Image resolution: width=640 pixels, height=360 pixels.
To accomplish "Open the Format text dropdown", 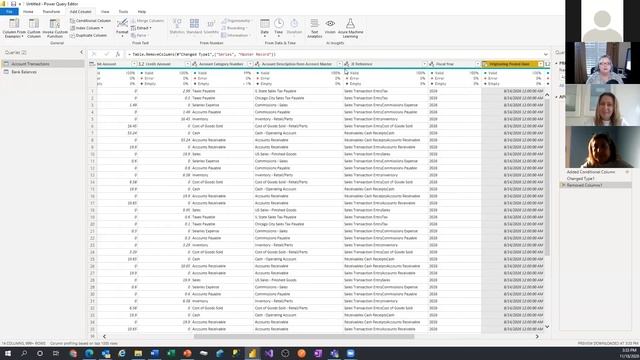I will click(122, 28).
